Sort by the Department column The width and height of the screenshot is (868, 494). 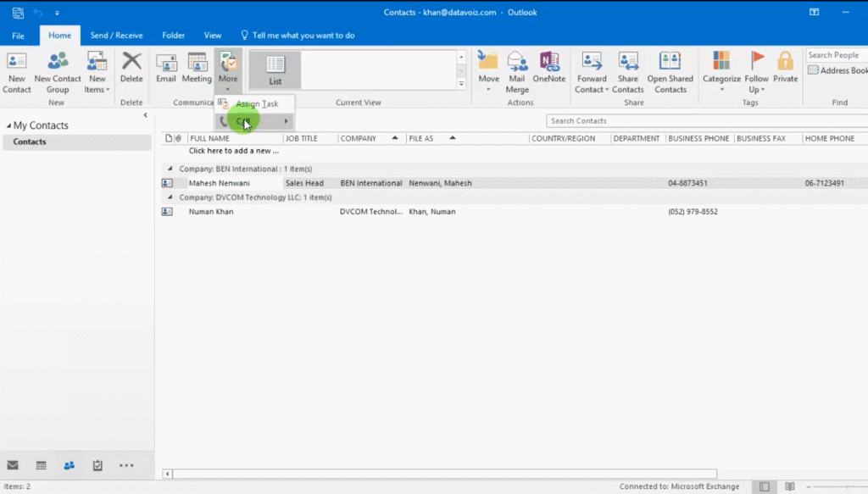pos(638,138)
